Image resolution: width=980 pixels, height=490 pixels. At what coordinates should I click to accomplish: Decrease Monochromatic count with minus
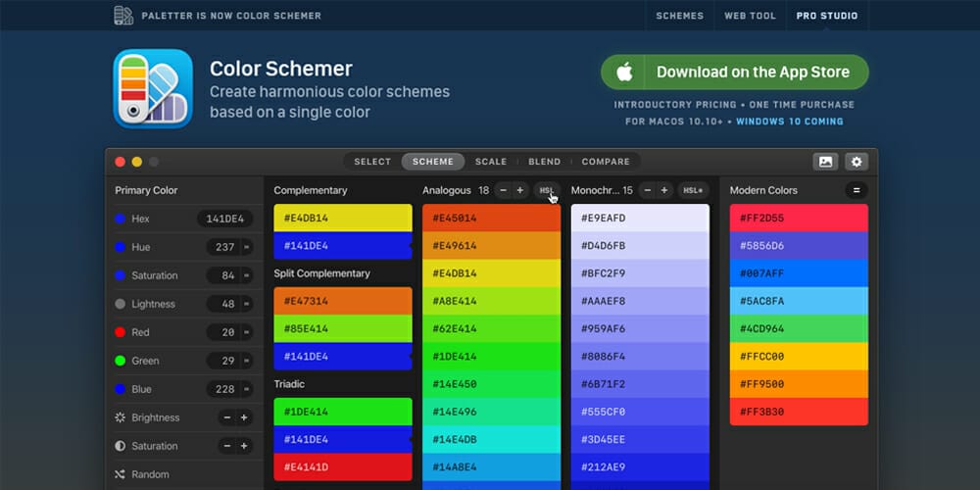tap(648, 190)
